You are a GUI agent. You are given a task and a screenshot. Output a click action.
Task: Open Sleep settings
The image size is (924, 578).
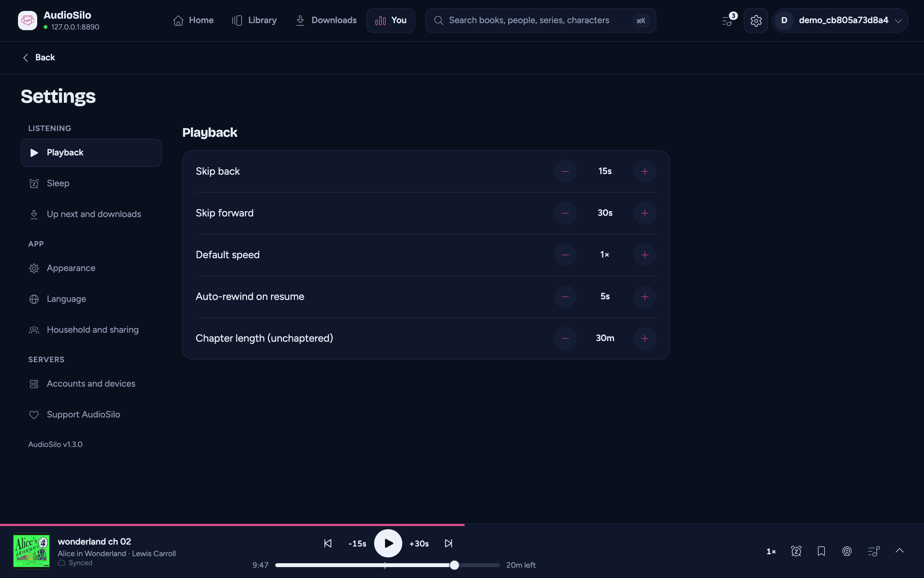pos(91,183)
